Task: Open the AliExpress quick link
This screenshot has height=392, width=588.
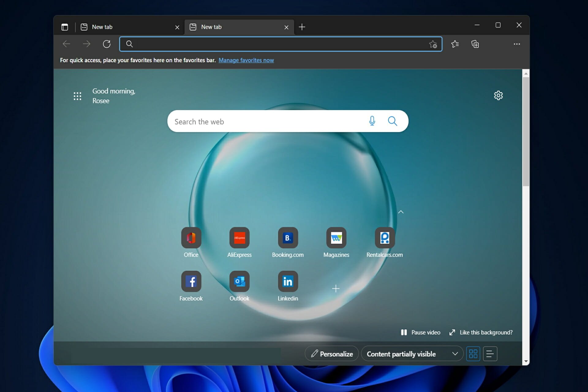Action: (x=239, y=243)
